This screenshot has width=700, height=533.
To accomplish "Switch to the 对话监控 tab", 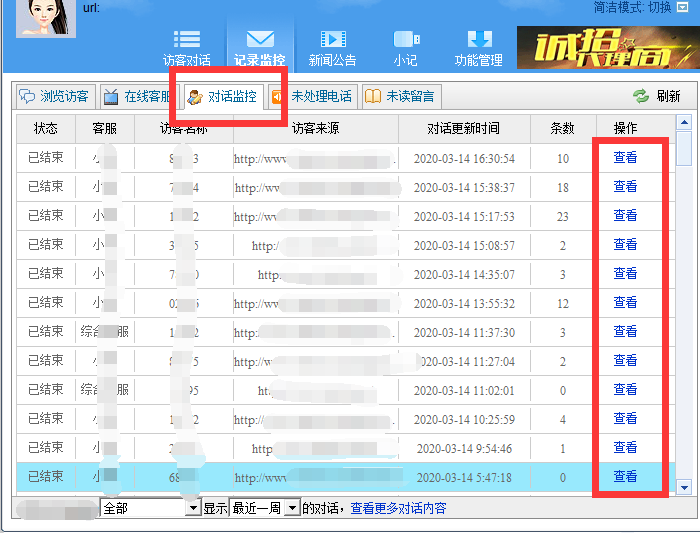I will click(224, 96).
